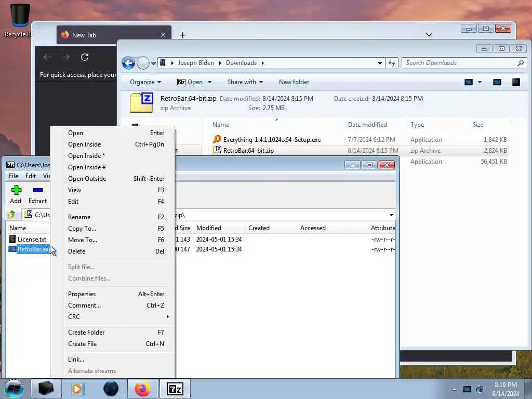Open the Organize dropdown menu
532x399 pixels.
click(145, 82)
